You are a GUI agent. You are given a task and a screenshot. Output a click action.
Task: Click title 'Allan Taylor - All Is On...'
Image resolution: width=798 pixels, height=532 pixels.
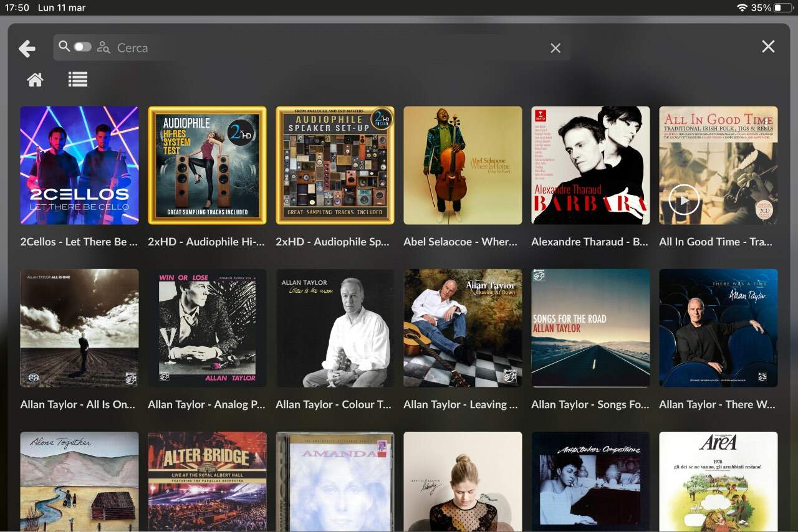pos(78,404)
